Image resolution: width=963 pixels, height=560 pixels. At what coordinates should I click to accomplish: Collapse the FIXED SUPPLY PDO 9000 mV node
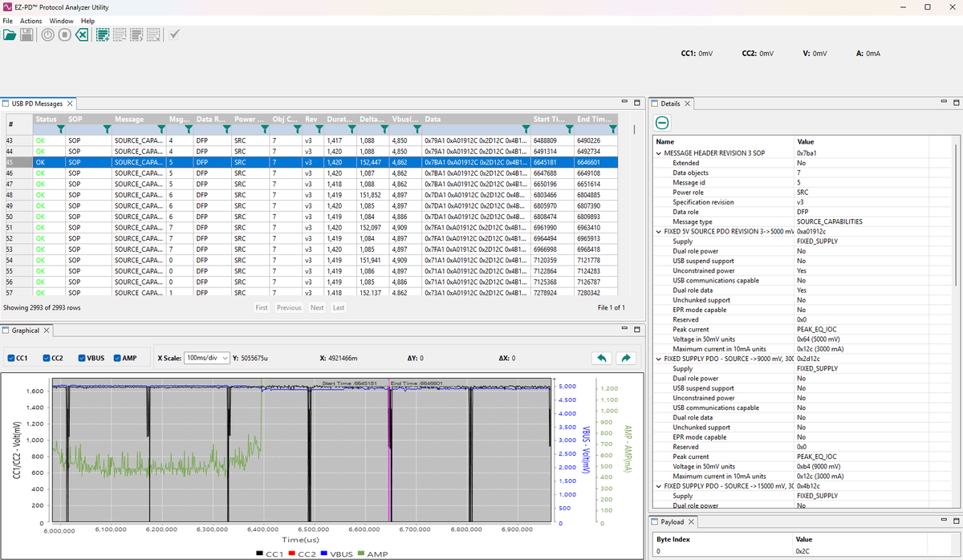[x=659, y=359]
